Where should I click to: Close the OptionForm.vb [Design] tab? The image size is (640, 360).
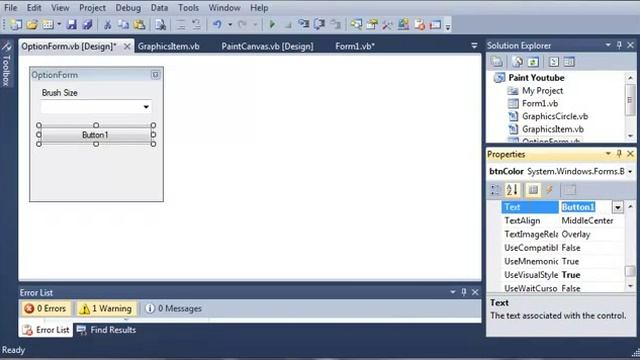[x=127, y=47]
